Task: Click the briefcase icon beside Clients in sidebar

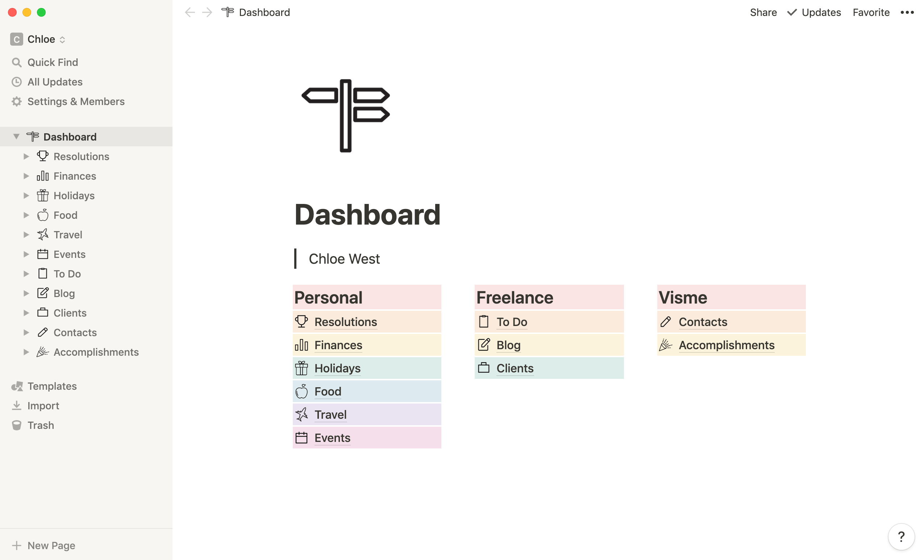Action: pyautogui.click(x=43, y=312)
